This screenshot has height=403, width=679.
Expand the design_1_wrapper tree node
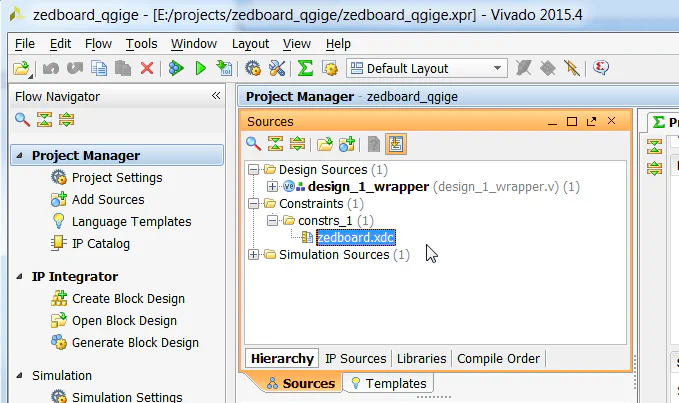[272, 187]
